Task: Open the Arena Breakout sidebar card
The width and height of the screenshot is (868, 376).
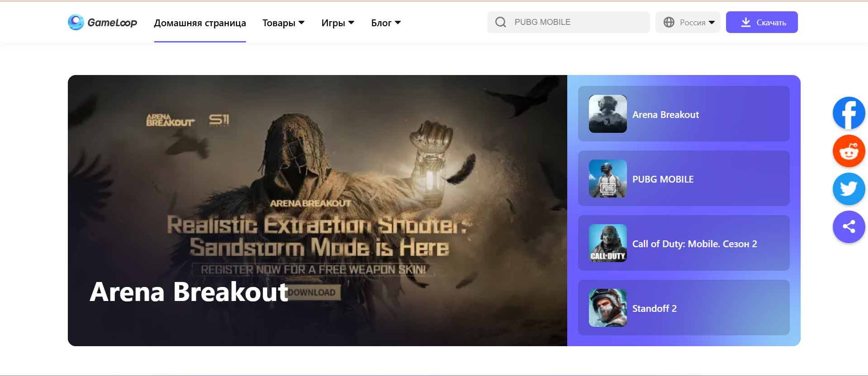Action: (683, 114)
